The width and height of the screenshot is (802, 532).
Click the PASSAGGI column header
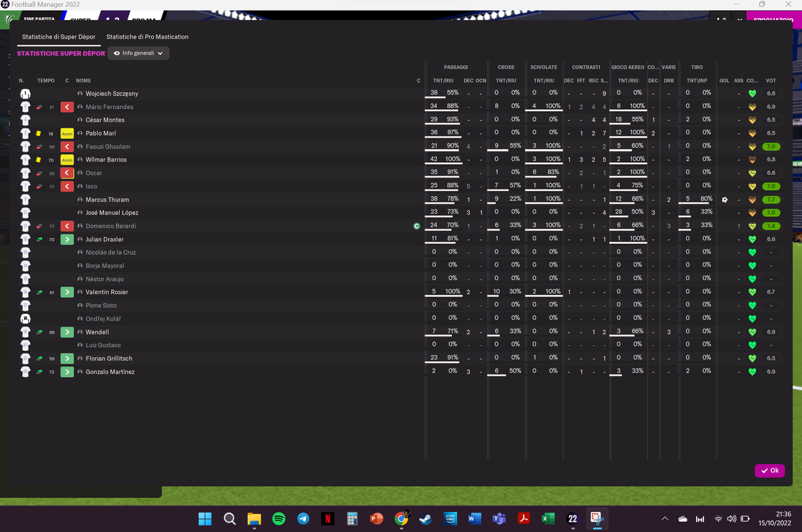(x=456, y=67)
